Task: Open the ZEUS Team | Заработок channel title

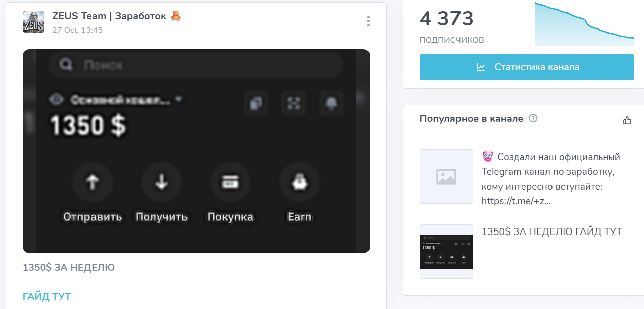Action: tap(109, 16)
